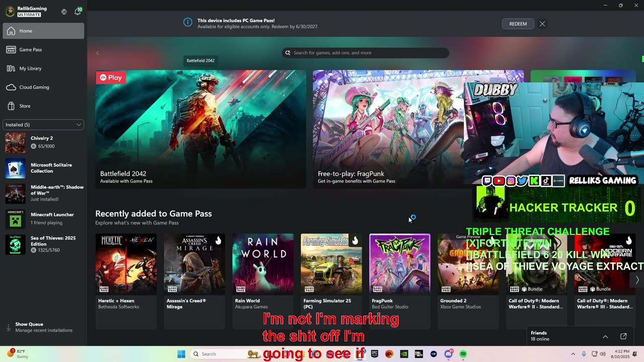Click the Shadow of War thumbnail icon

click(15, 194)
